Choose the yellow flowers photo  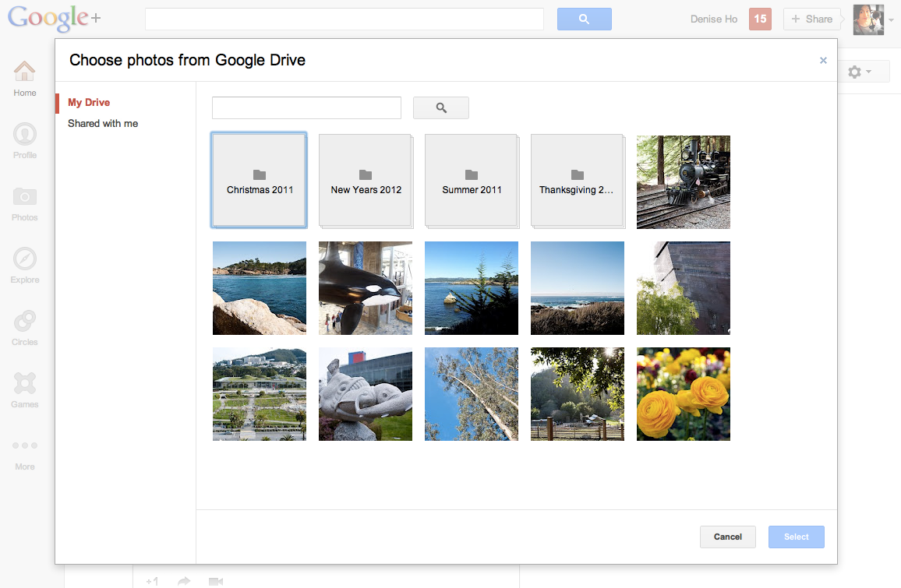[684, 394]
